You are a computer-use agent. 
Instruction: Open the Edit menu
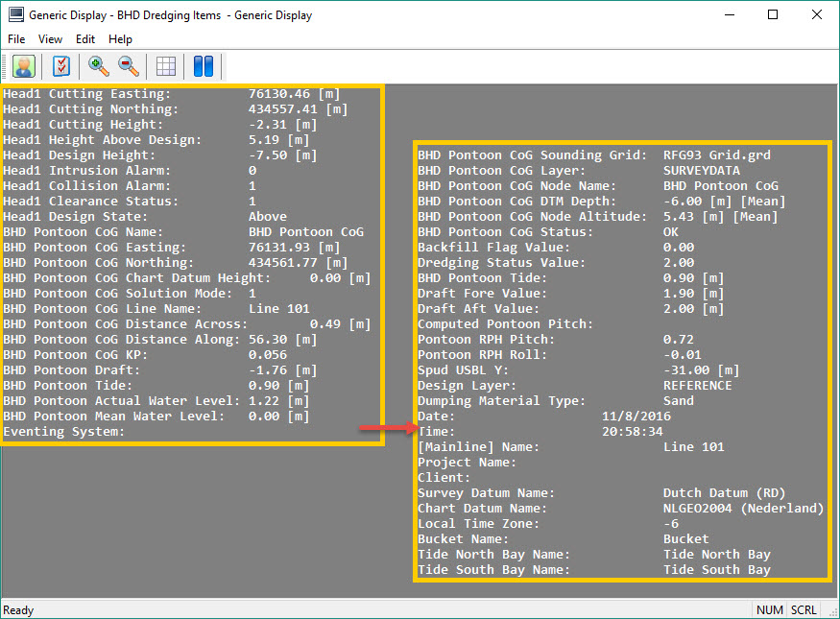coord(85,39)
